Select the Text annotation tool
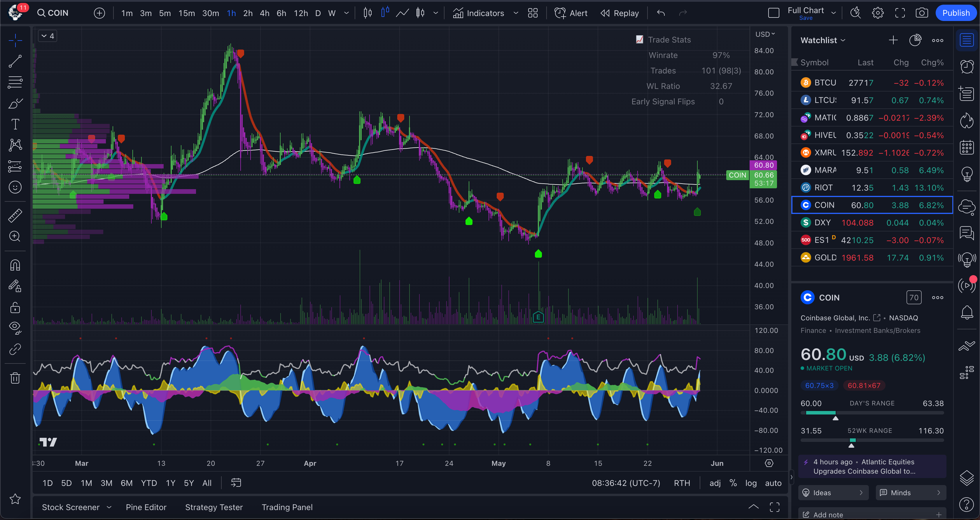This screenshot has height=520, width=980. (x=15, y=124)
